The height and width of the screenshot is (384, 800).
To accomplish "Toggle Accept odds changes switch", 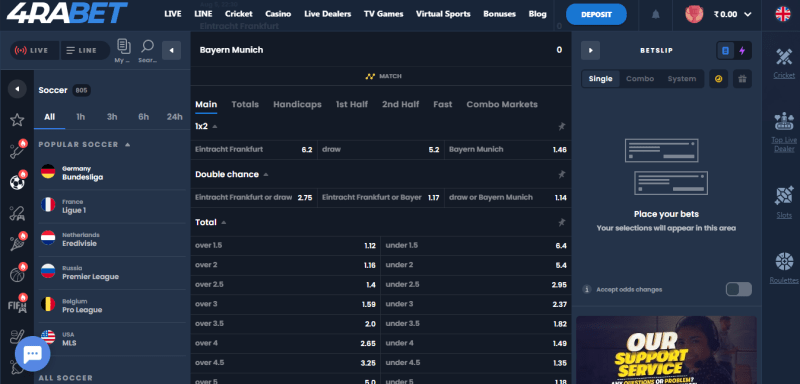I will 739,289.
